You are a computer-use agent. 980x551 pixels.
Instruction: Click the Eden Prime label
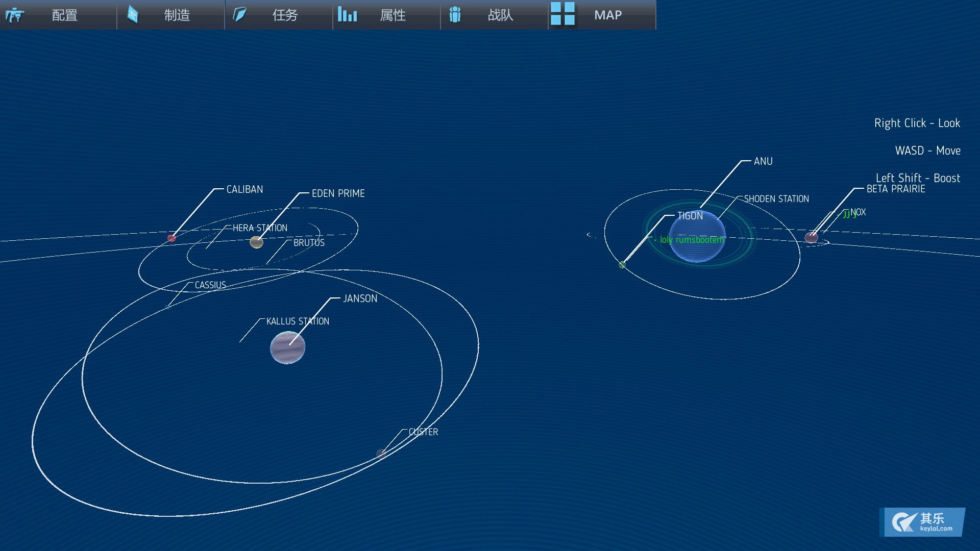coord(338,193)
